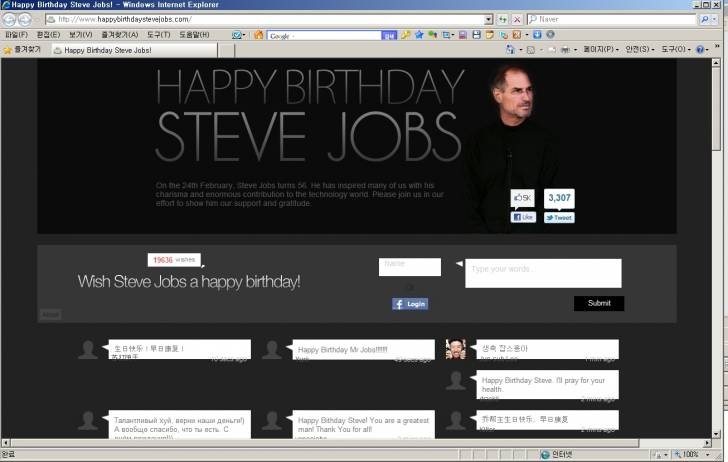728x462 pixels.
Task: Click the checkmark envelope toolbar icon
Action: point(237,35)
